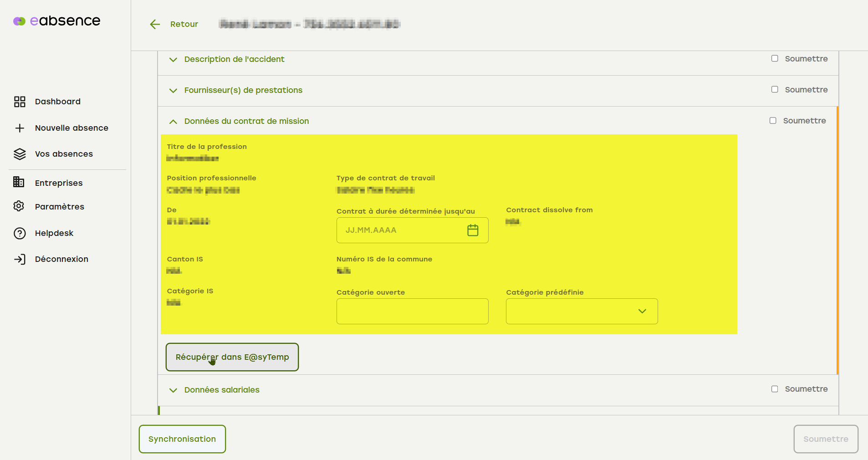Click the plus icon for Nouvelle absence
Image resolution: width=868 pixels, height=460 pixels.
[20, 128]
